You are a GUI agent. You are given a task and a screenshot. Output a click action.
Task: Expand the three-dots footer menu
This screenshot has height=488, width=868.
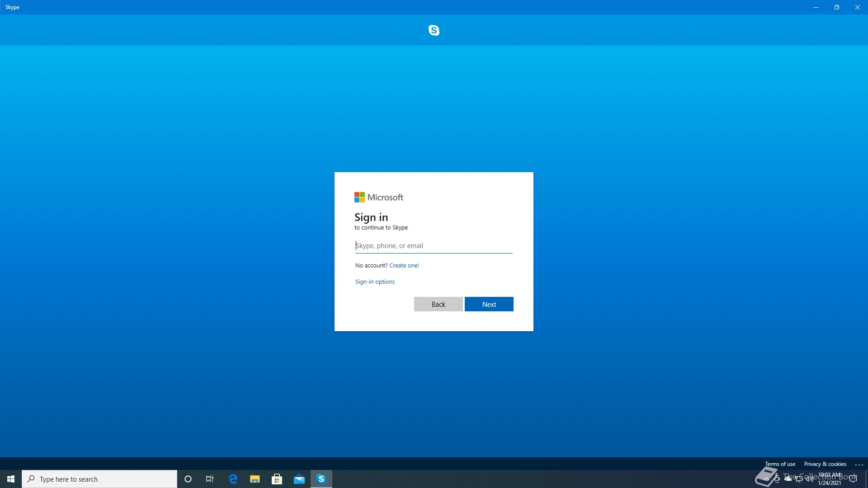coord(859,464)
